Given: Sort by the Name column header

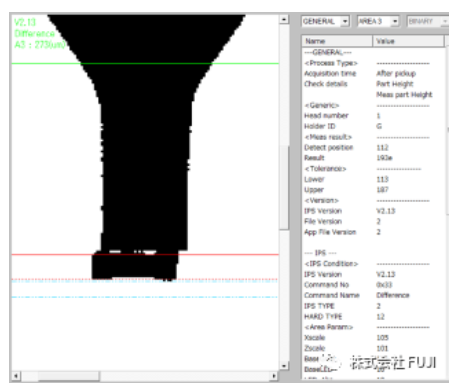Looking at the screenshot, I should (337, 41).
